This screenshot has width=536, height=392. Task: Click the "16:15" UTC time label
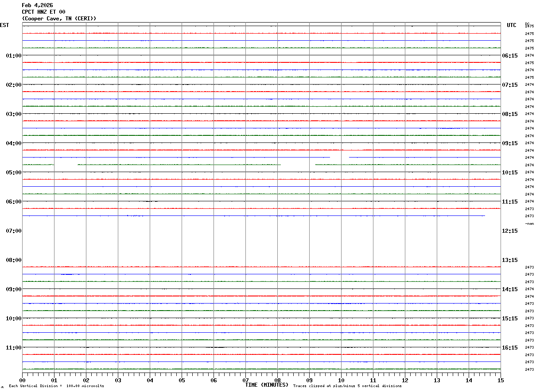(x=510, y=348)
